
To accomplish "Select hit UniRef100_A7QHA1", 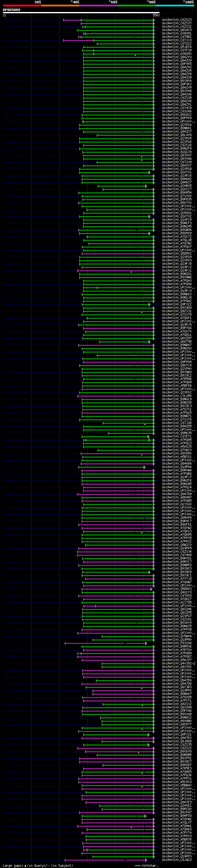I will click(177, 826).
